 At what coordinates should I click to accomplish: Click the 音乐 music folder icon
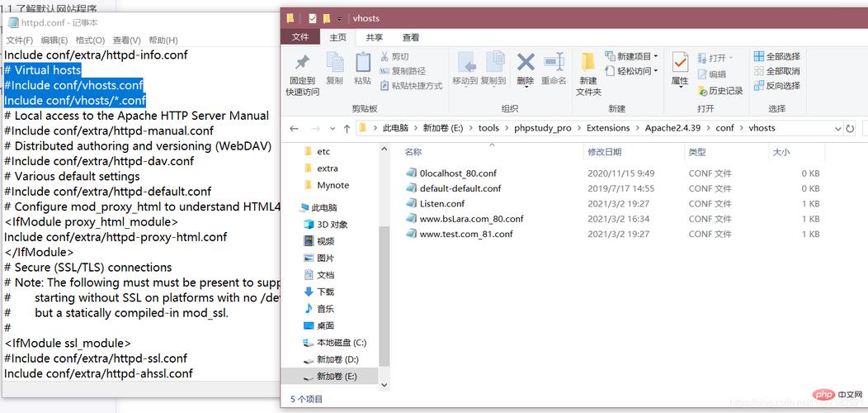[309, 308]
